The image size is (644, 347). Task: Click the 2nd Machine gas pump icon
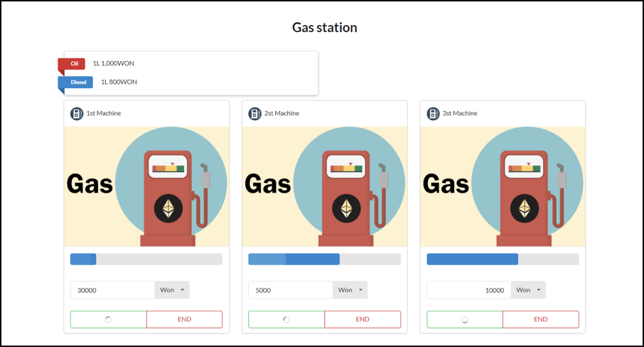254,113
